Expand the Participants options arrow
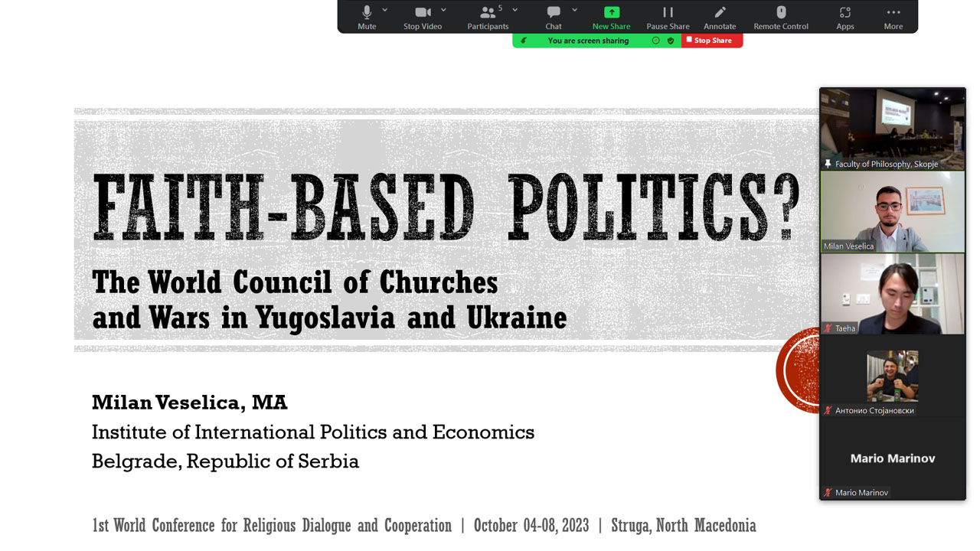The image size is (980, 551). coord(514,10)
